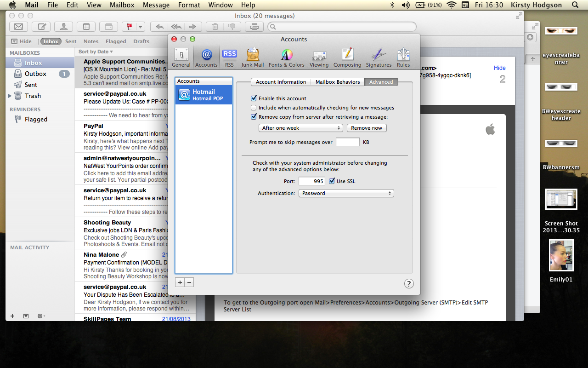Open the RSS preferences pane
This screenshot has height=368, width=588.
pyautogui.click(x=229, y=57)
